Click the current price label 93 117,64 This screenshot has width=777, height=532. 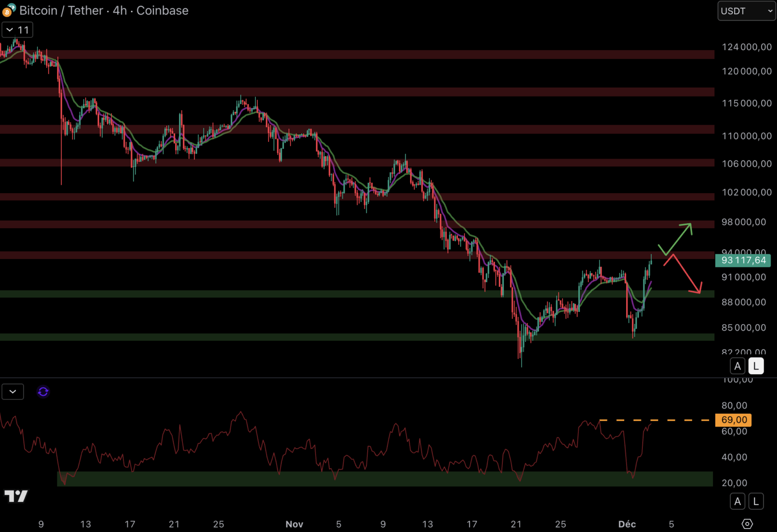pos(743,260)
